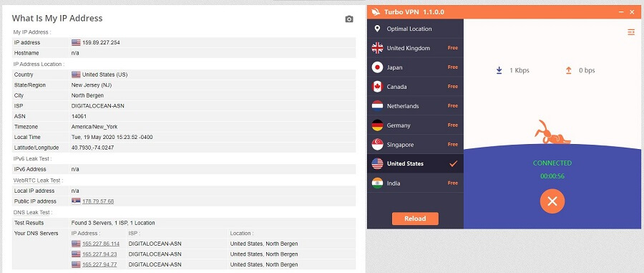Click Free label next to Germany
Screen dimensions: 644x273
453,125
